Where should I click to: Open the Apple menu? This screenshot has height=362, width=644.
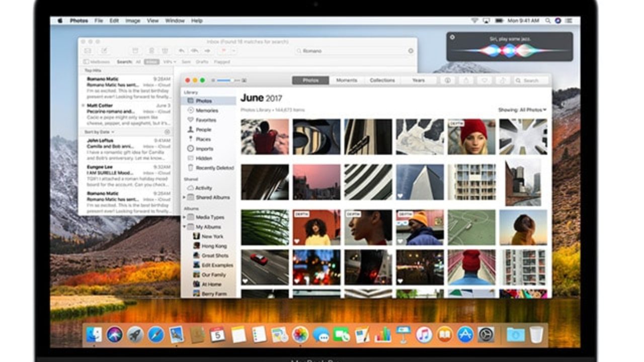pyautogui.click(x=60, y=21)
